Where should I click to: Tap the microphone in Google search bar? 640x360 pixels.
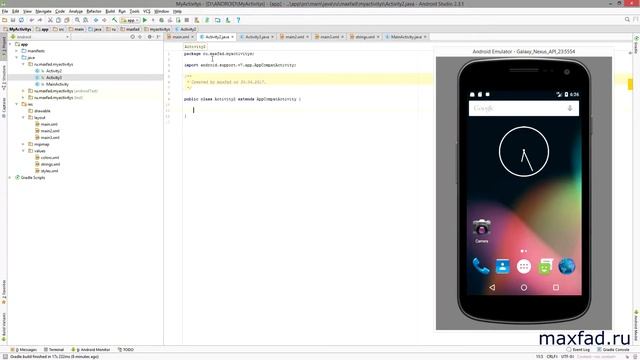570,108
